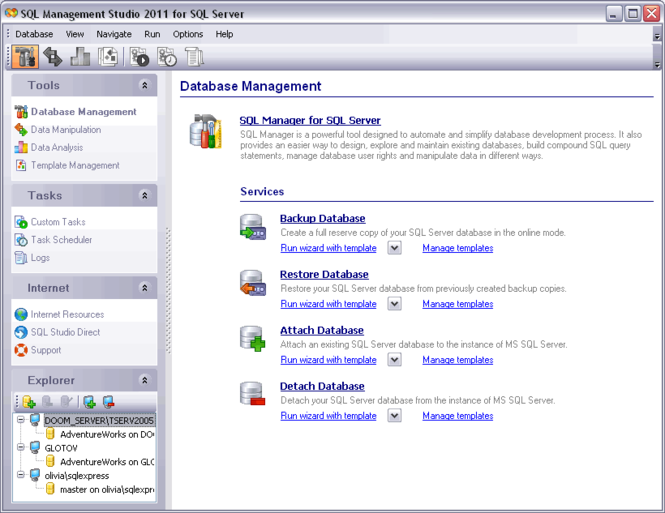Manage templates for Detach Database
The height and width of the screenshot is (513, 665).
click(x=458, y=416)
